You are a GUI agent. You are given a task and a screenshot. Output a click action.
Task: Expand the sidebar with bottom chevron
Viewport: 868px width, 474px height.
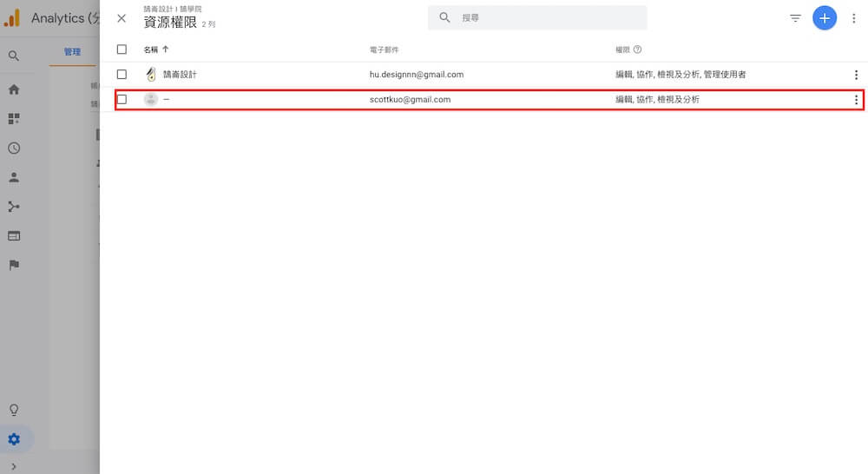[x=14, y=467]
